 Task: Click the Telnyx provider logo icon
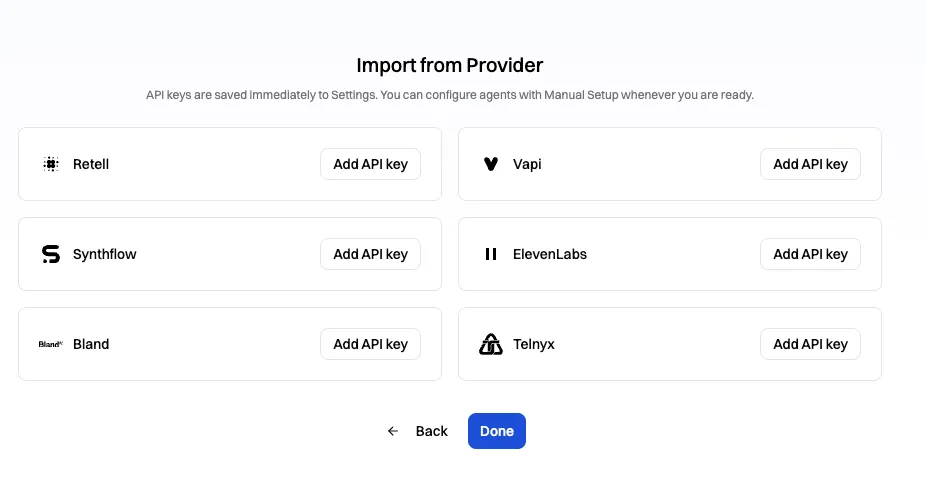[x=491, y=344]
